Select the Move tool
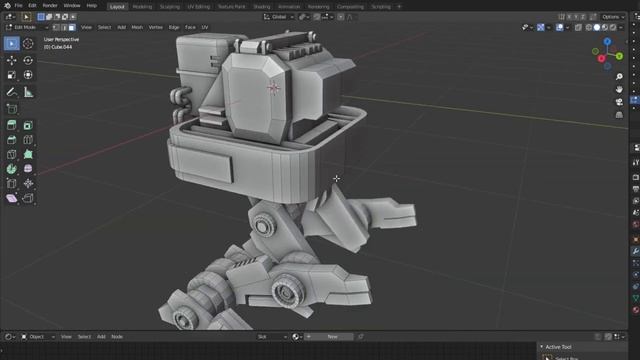 pos(11,60)
